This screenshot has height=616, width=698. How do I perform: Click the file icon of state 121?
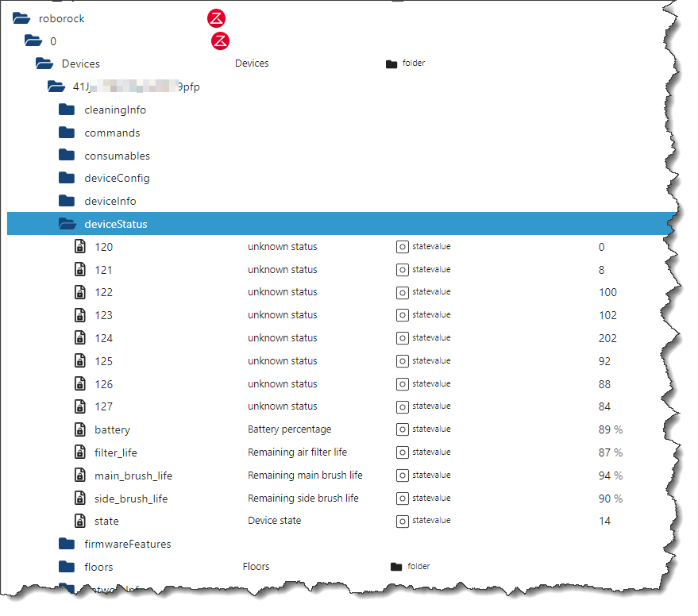point(79,269)
